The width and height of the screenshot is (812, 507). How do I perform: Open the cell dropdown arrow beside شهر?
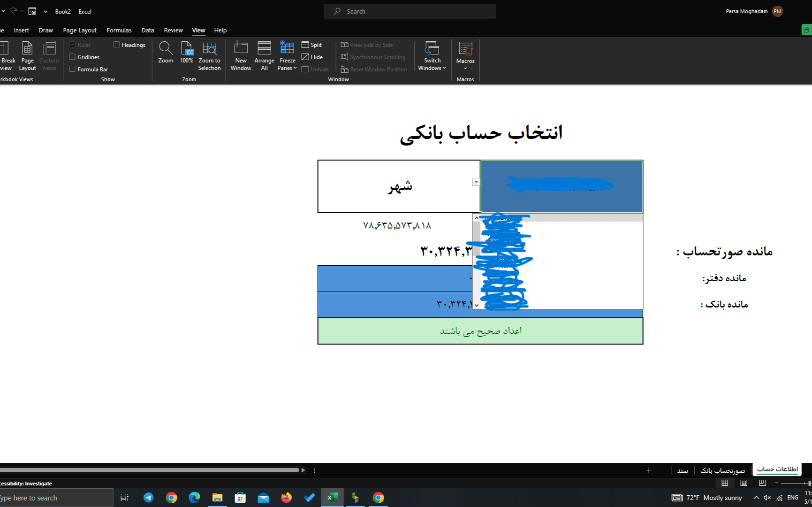pos(476,182)
